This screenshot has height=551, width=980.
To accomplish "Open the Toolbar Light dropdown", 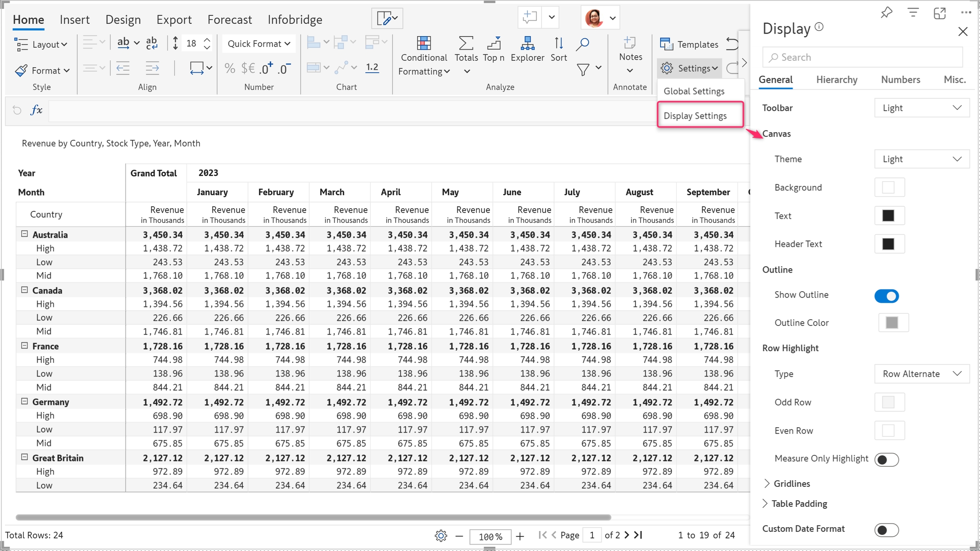I will pos(921,108).
